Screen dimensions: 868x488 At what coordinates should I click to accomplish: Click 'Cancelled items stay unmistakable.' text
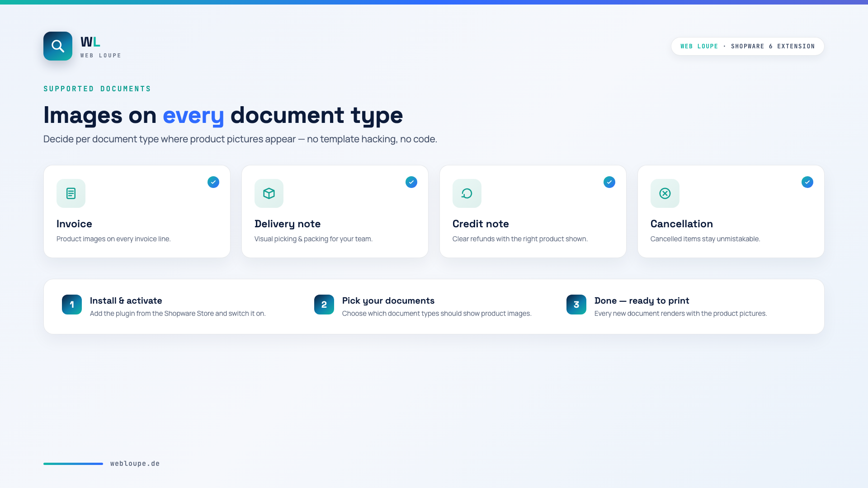click(705, 239)
